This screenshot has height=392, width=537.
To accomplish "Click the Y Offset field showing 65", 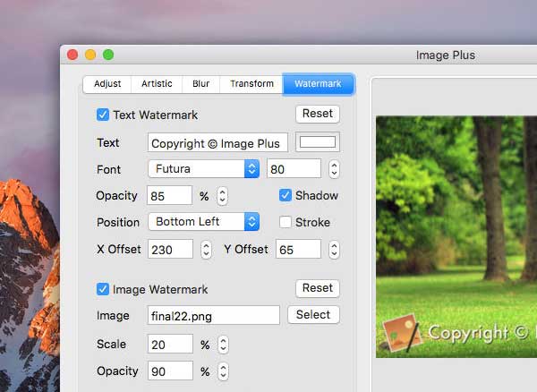I will pos(298,249).
